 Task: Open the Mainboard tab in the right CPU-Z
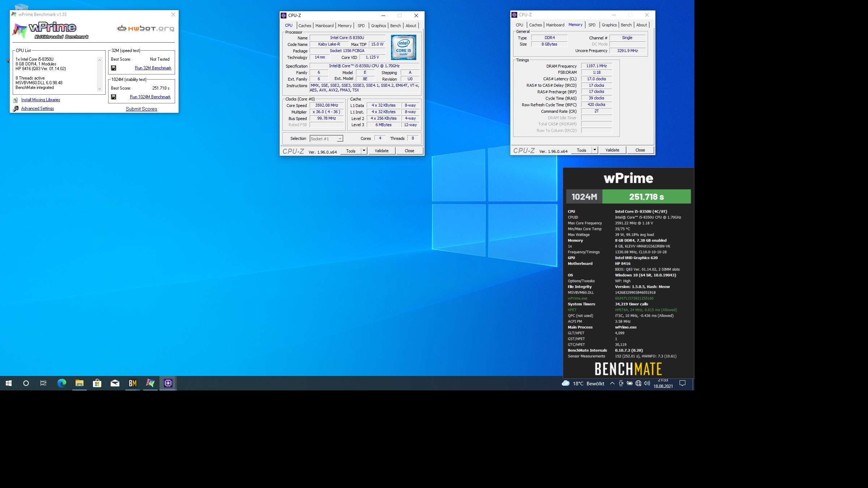click(555, 25)
